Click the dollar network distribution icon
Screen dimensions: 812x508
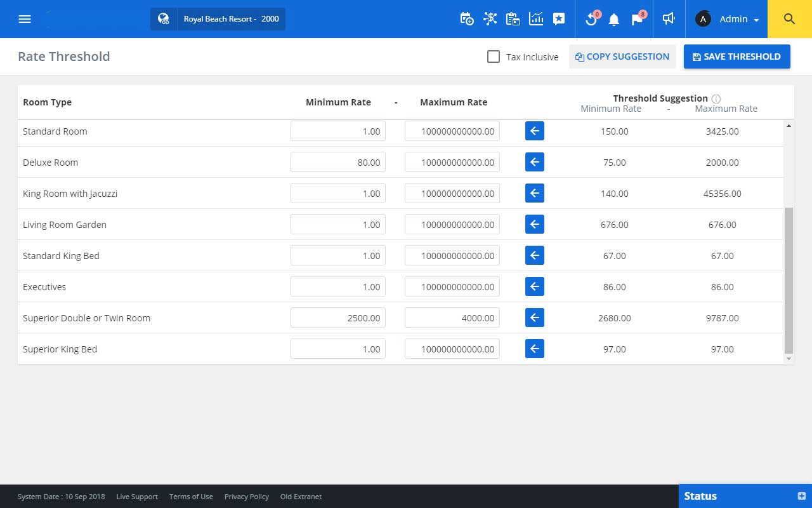point(490,19)
